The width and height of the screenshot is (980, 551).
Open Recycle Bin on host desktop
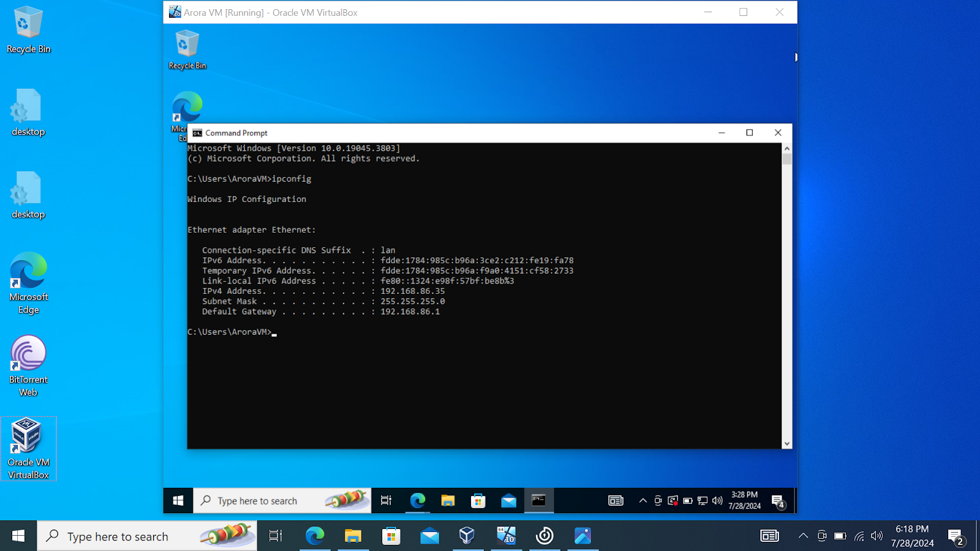click(28, 29)
